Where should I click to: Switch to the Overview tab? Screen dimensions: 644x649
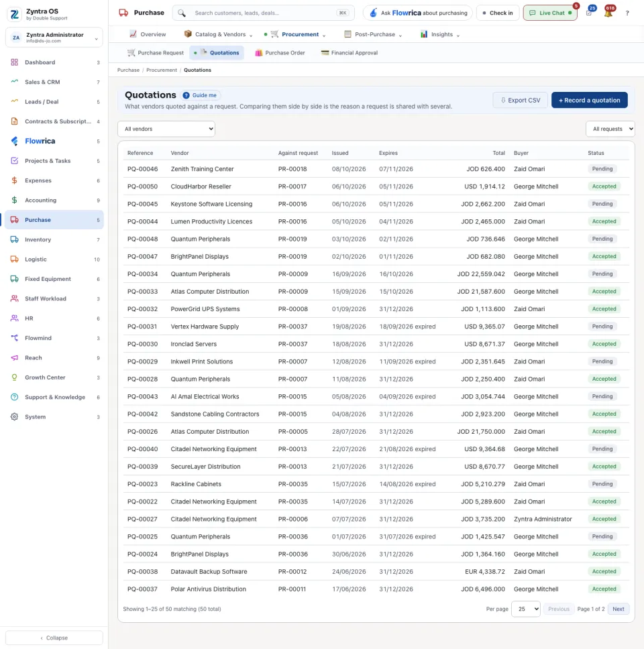(x=148, y=34)
